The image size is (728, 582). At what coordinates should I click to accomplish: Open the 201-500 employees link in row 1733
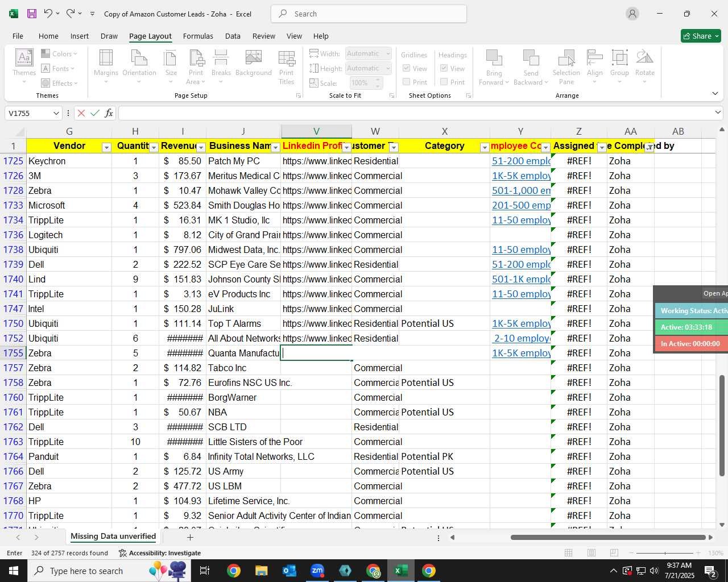click(x=521, y=205)
